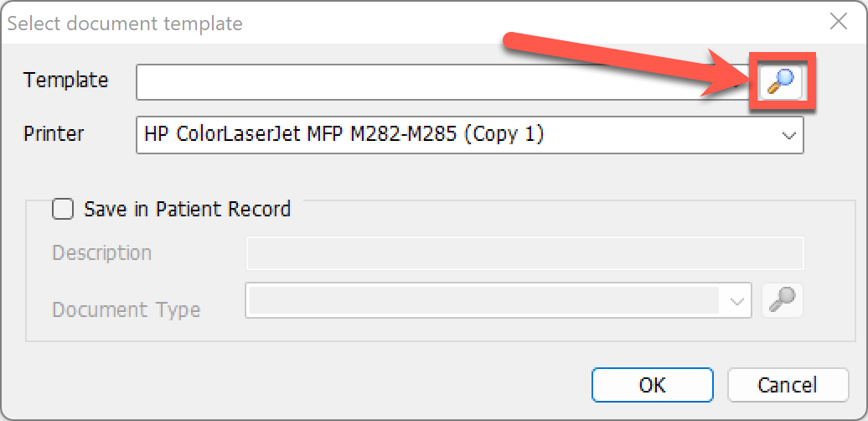Click the "Select document template" title bar

coord(125,23)
